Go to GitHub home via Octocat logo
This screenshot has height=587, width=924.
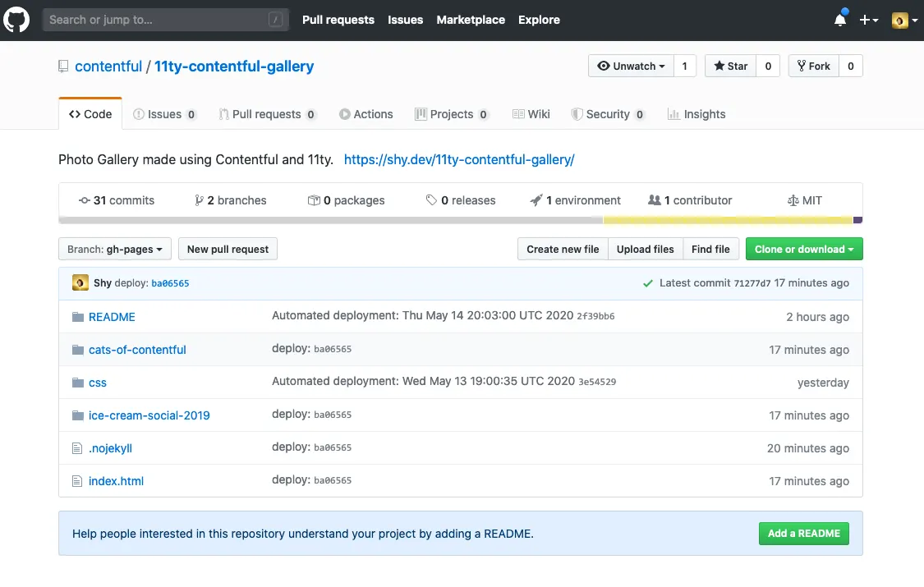point(16,20)
